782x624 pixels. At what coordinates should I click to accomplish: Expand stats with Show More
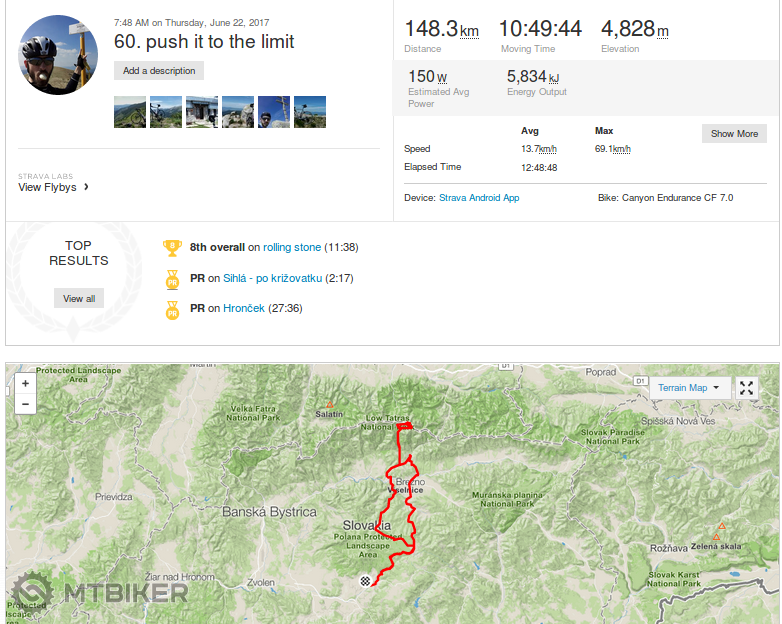734,134
